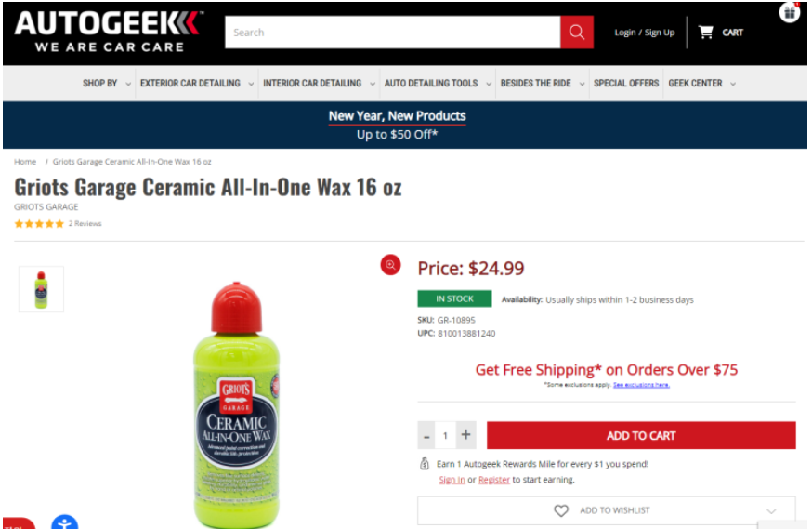Screen dimensions: 812x529
Task: Open the See exclusions here link
Action: click(641, 385)
